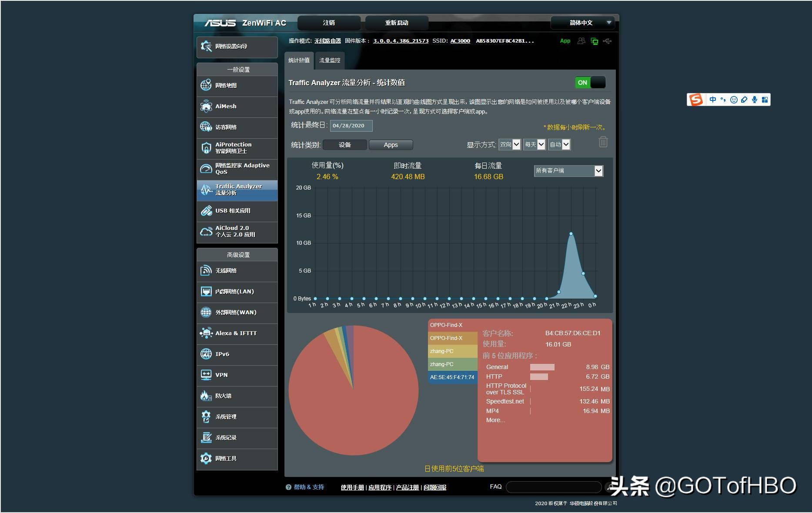
Task: Select the 设备 category button
Action: click(x=345, y=145)
